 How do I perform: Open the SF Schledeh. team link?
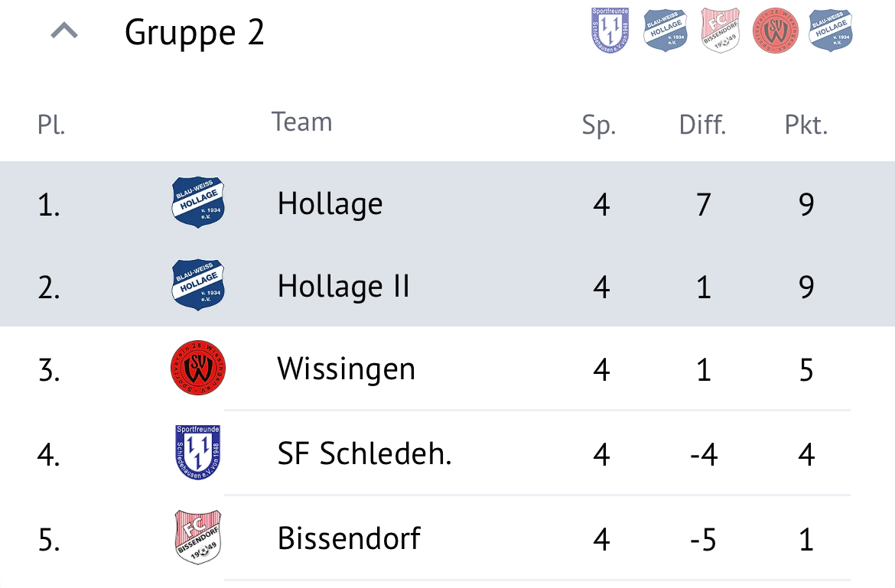pos(365,454)
